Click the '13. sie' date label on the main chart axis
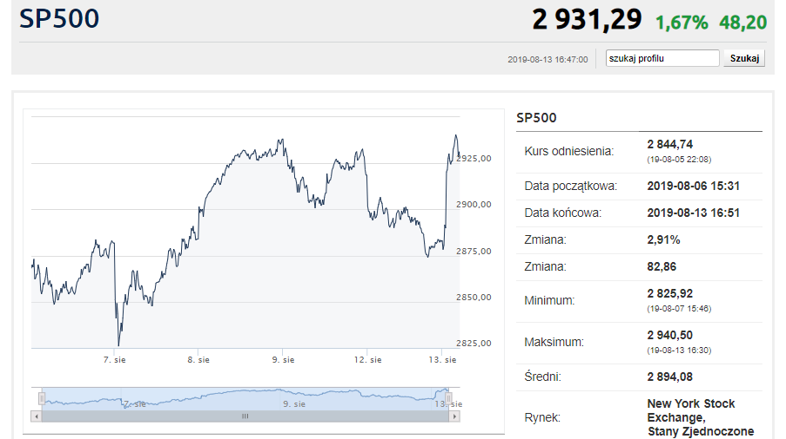 (x=443, y=360)
